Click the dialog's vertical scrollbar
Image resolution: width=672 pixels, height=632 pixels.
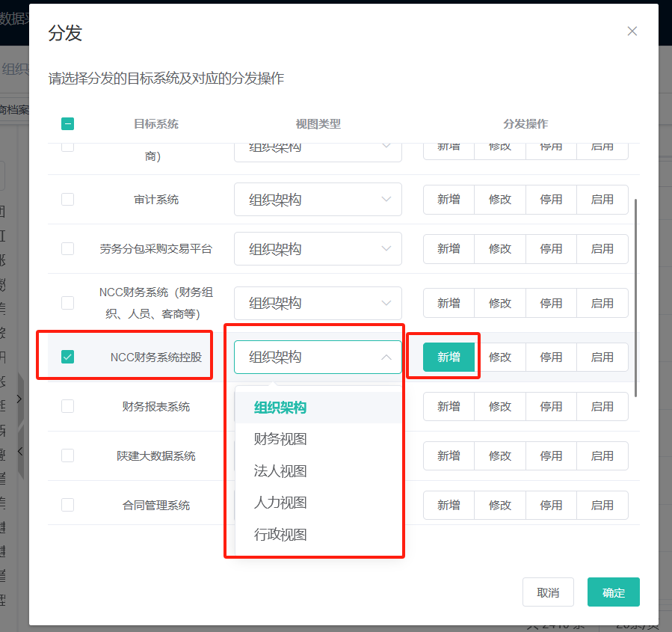pyautogui.click(x=636, y=299)
